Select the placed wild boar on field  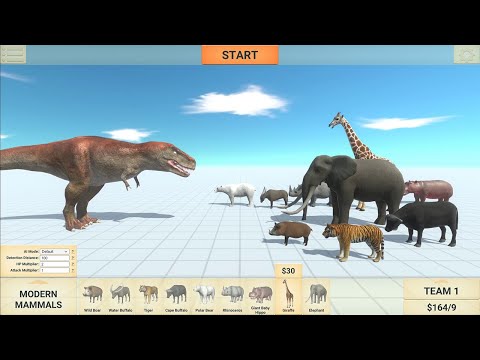pyautogui.click(x=291, y=232)
